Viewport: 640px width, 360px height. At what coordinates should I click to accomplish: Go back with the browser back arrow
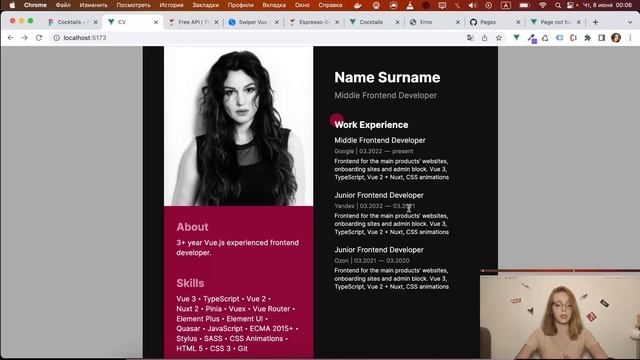tap(10, 38)
